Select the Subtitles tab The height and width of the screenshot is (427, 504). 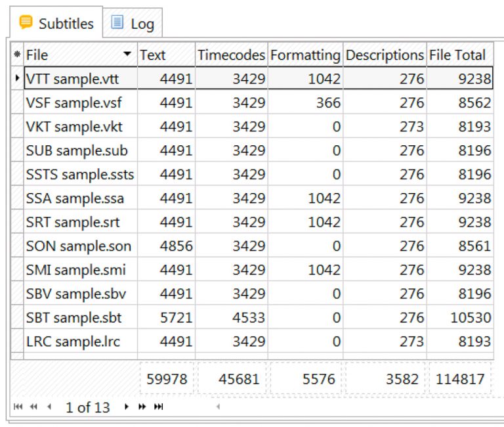(56, 24)
